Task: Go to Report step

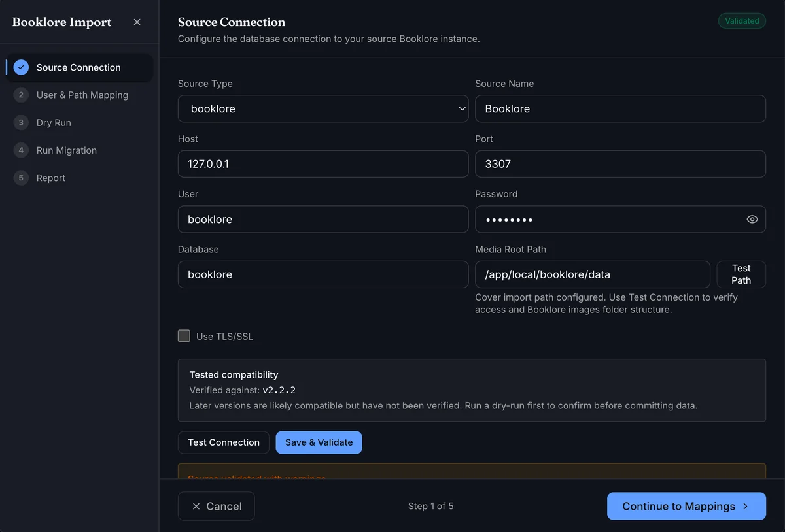Action: pyautogui.click(x=51, y=178)
